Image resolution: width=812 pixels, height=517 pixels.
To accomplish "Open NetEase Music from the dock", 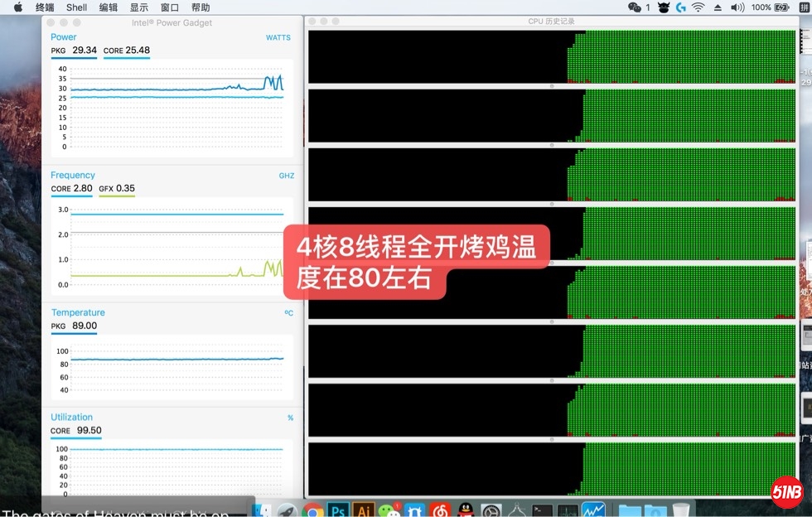I will (x=440, y=510).
